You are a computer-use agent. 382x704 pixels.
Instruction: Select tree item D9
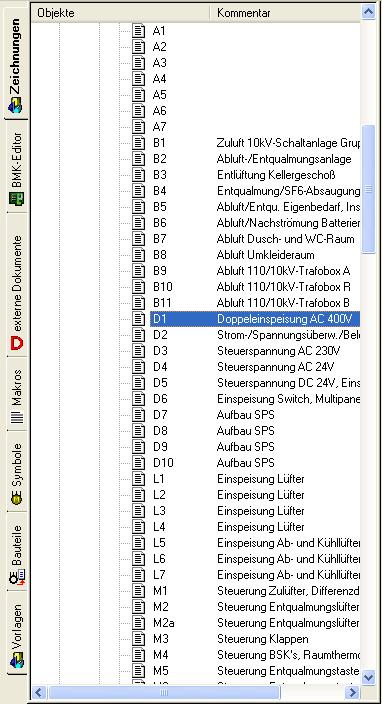pos(159,447)
